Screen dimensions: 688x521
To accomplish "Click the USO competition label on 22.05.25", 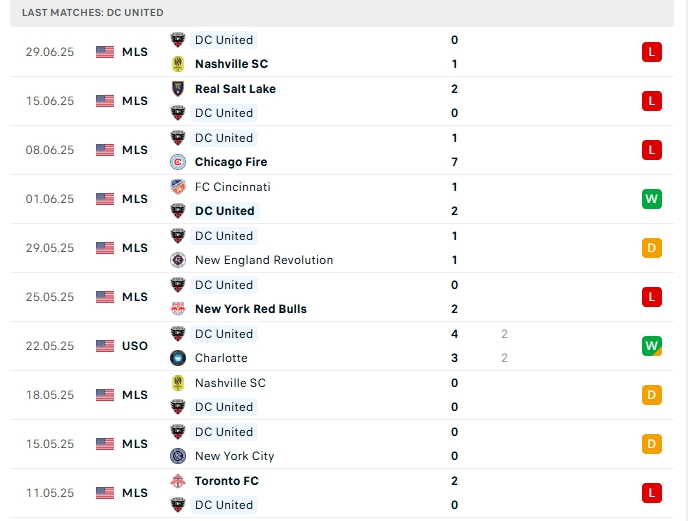I will pyautogui.click(x=135, y=346).
